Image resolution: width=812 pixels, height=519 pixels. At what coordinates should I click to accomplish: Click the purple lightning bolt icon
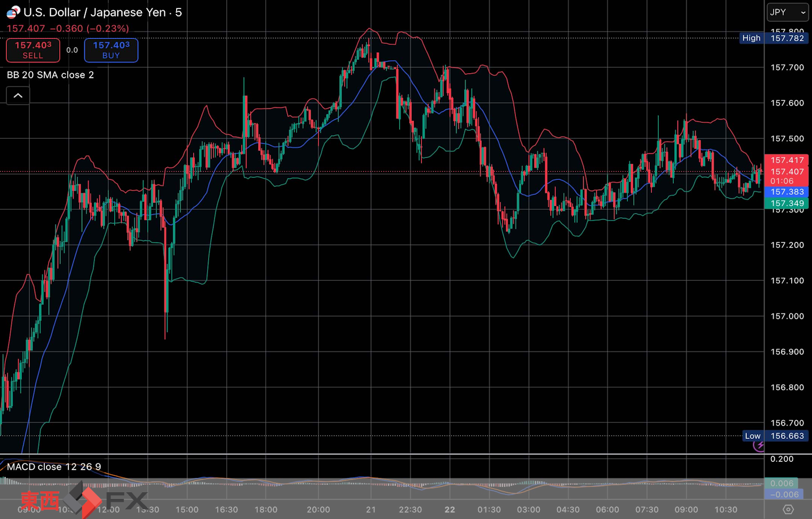point(759,446)
